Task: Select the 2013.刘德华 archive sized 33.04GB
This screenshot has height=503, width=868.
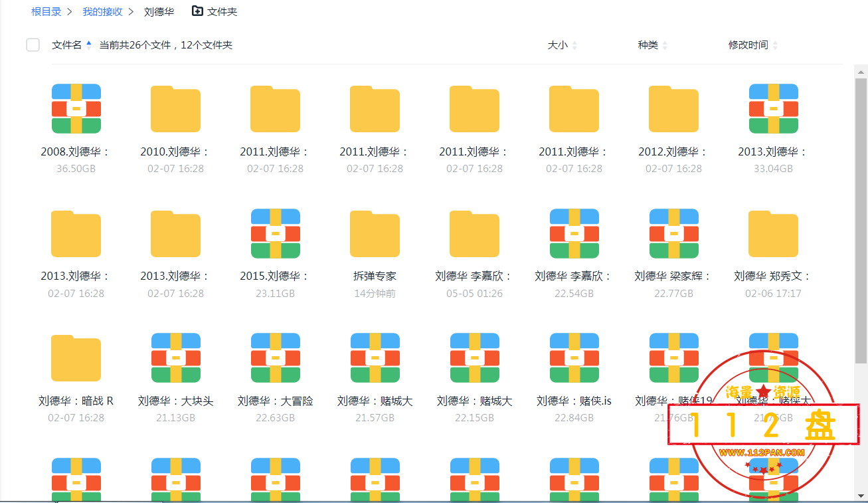Action: click(x=773, y=109)
